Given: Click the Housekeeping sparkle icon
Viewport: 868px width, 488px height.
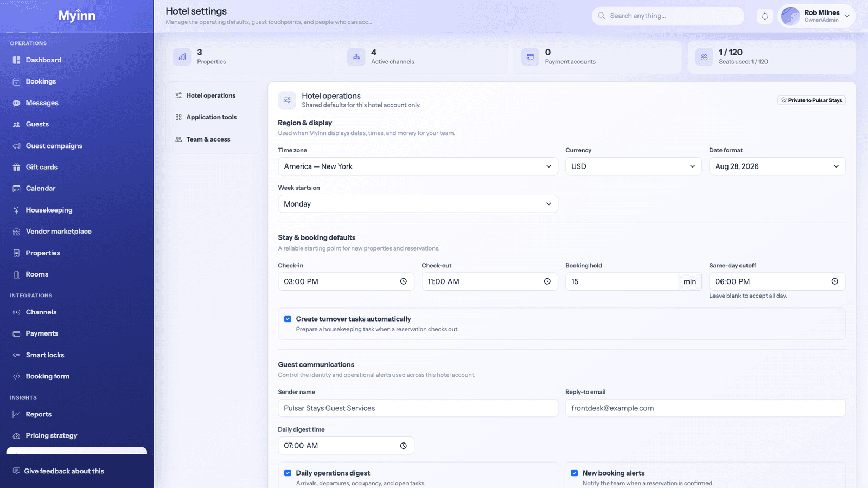Looking at the screenshot, I should [x=16, y=210].
